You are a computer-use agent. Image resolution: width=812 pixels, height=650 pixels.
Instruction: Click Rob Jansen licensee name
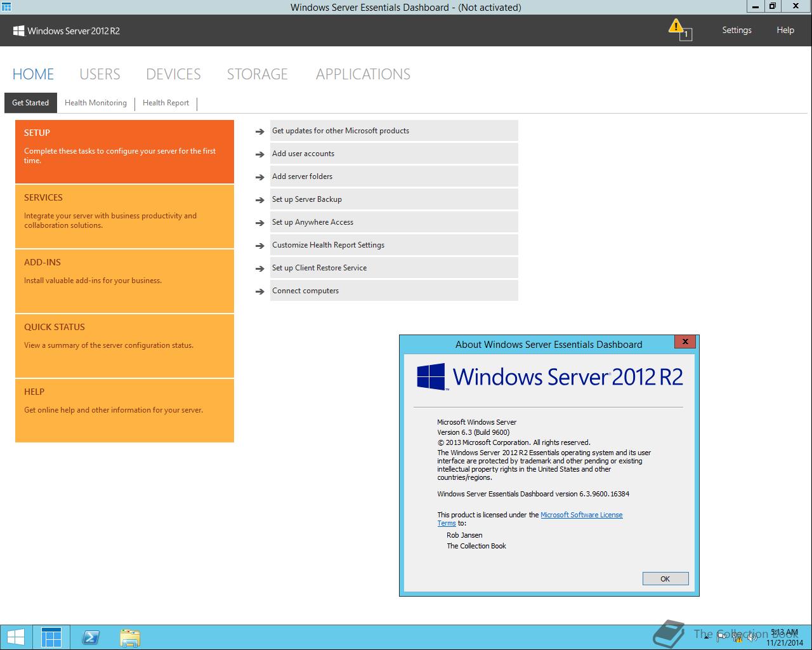click(x=464, y=535)
